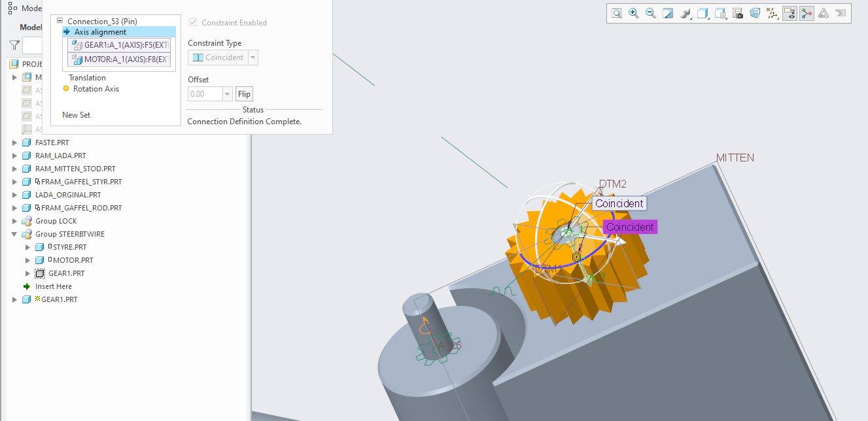Collapse the Connection_53 (Pin) section
This screenshot has width=868, height=421.
[x=60, y=20]
